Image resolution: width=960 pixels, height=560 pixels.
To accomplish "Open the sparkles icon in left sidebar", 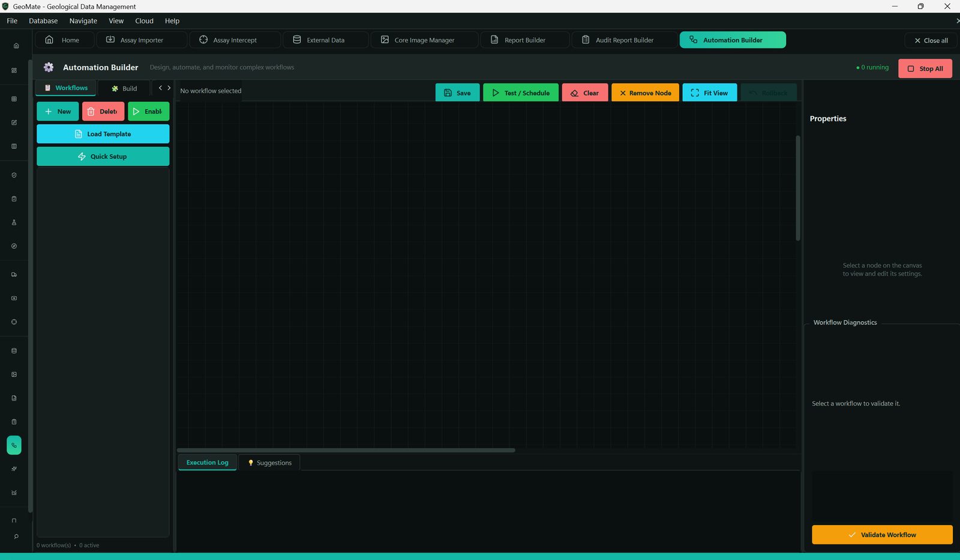I will 14,469.
